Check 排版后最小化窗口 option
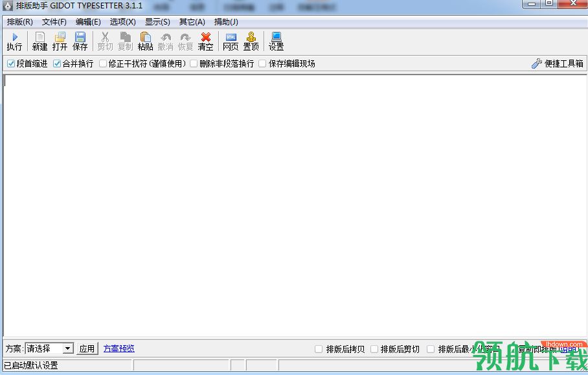This screenshot has width=588, height=375. coord(431,349)
